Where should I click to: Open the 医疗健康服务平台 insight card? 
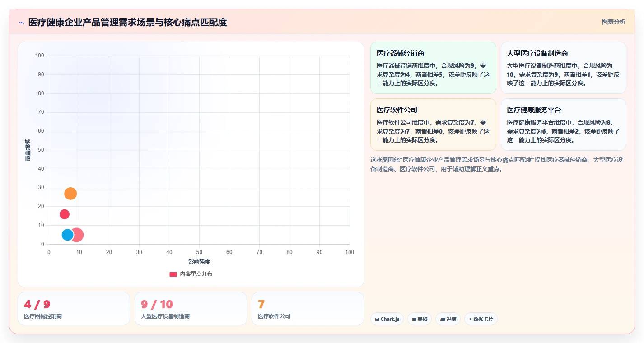click(563, 125)
